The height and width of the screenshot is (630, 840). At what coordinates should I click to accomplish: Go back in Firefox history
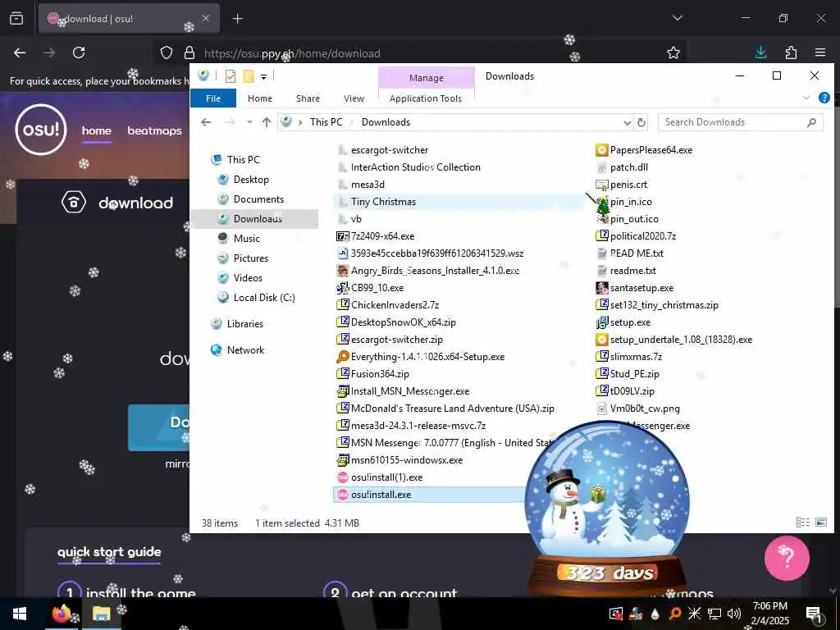[x=20, y=52]
